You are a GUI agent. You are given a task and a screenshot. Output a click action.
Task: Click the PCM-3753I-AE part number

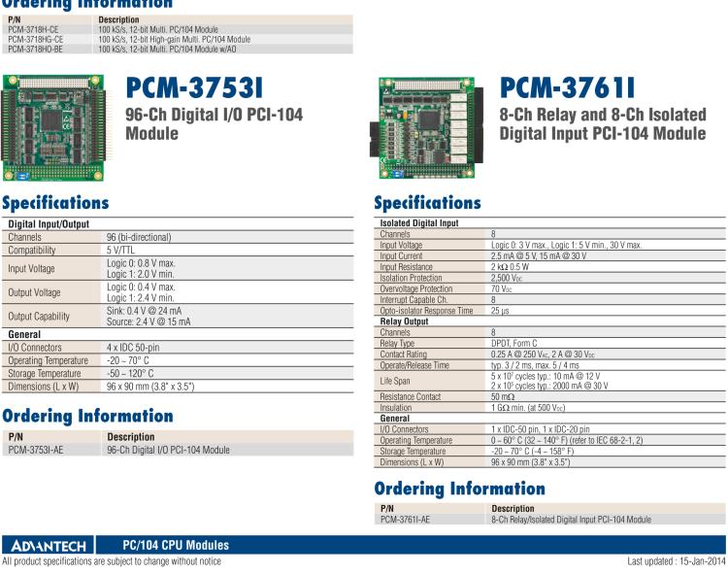click(x=35, y=450)
